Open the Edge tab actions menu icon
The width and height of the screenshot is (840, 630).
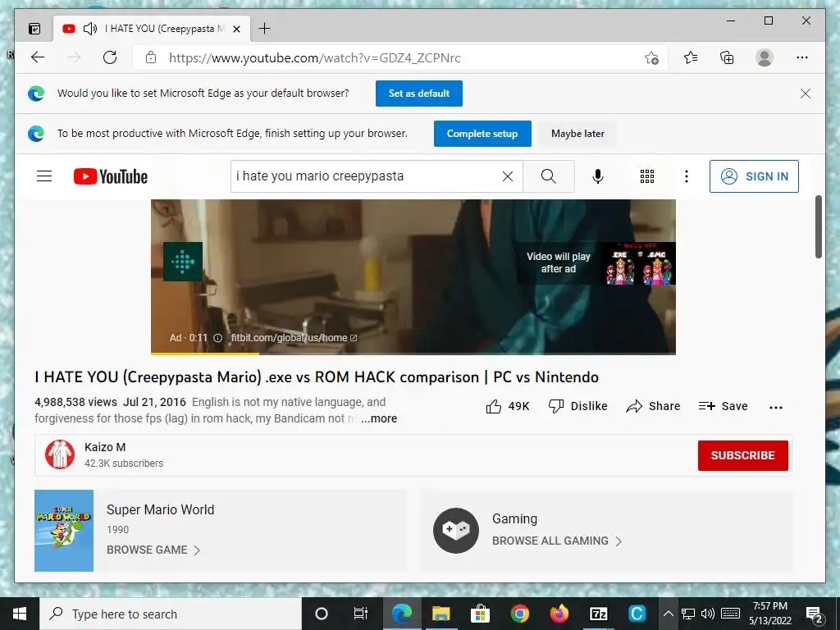pos(34,29)
